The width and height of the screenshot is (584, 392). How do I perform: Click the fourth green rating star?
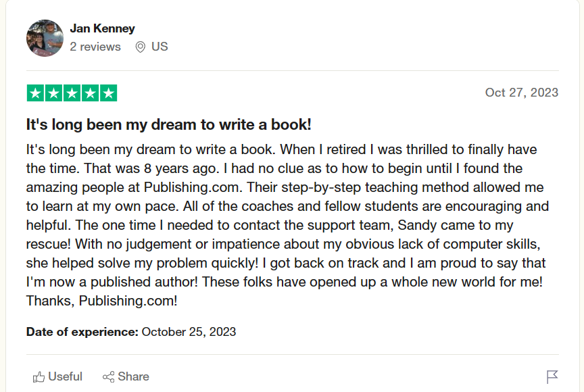tap(90, 93)
